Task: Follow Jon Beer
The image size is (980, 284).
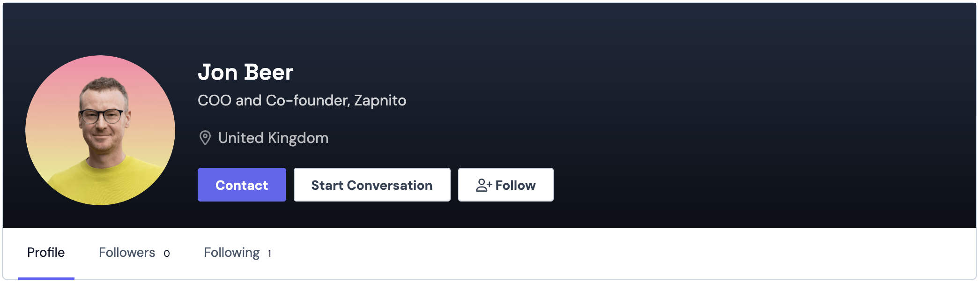Action: (x=505, y=185)
